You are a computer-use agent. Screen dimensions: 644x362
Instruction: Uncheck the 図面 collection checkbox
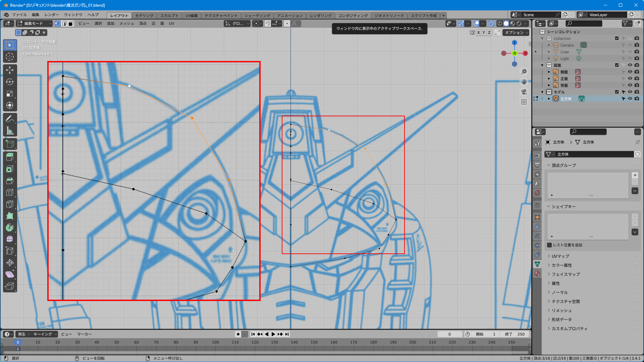(x=617, y=65)
